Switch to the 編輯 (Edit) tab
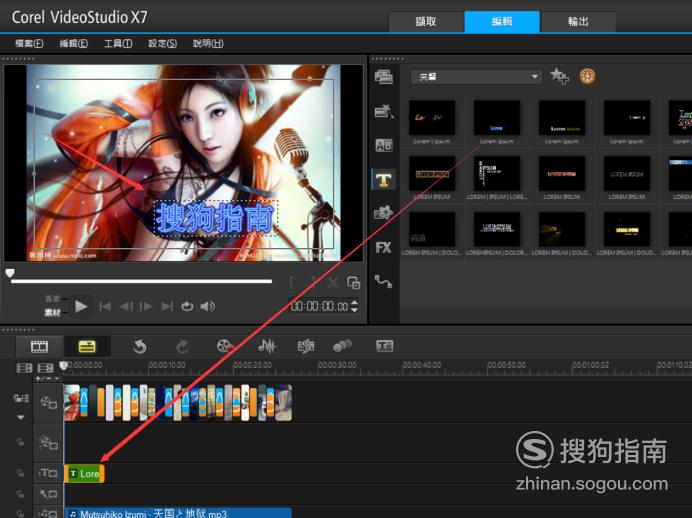The height and width of the screenshot is (518, 692). (x=502, y=21)
